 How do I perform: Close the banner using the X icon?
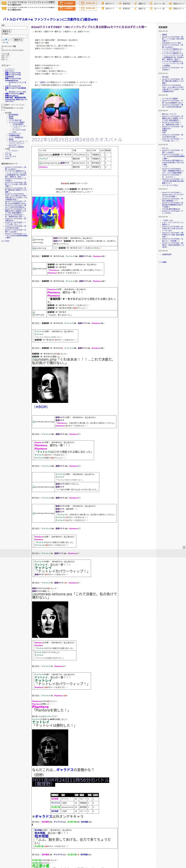coord(184,548)
